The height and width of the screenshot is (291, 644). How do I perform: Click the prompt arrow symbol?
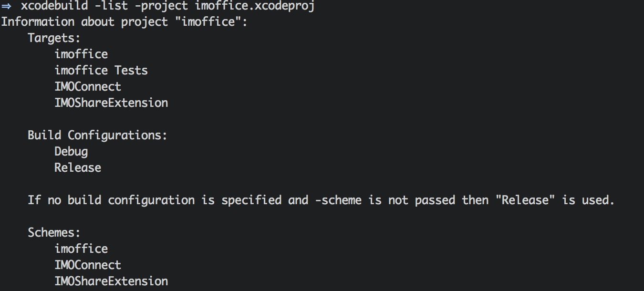coord(6,6)
